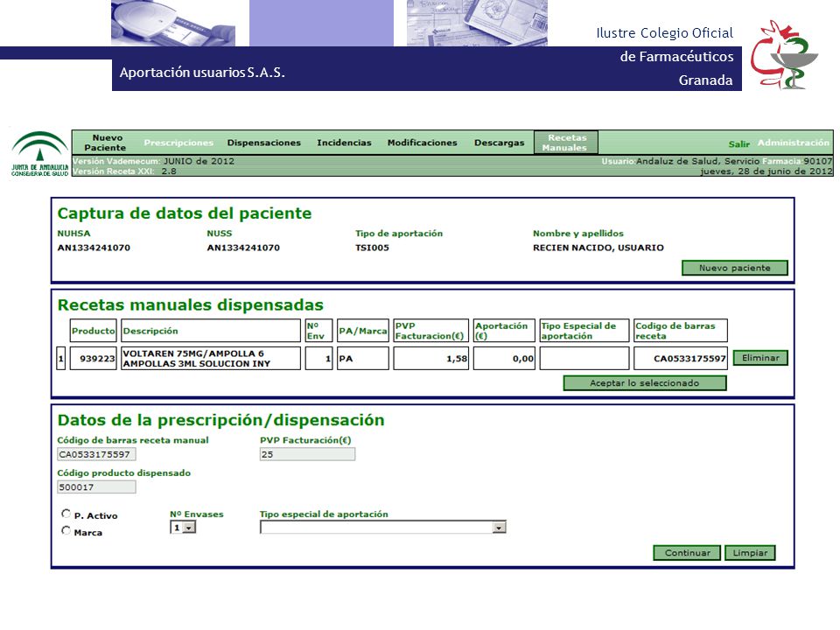
Task: Click the prescriptions header photo
Action: click(x=478, y=23)
